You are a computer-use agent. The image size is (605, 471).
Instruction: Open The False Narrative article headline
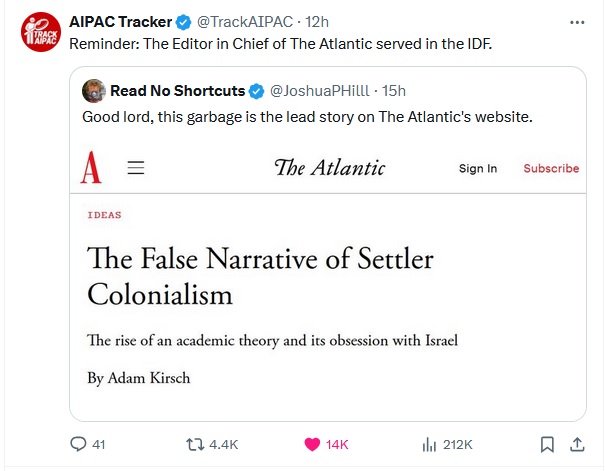[x=260, y=277]
